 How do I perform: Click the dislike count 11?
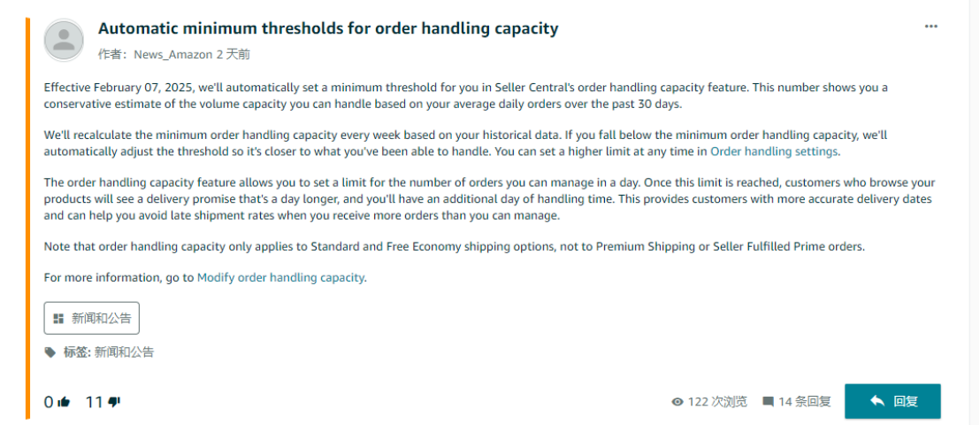(x=94, y=403)
